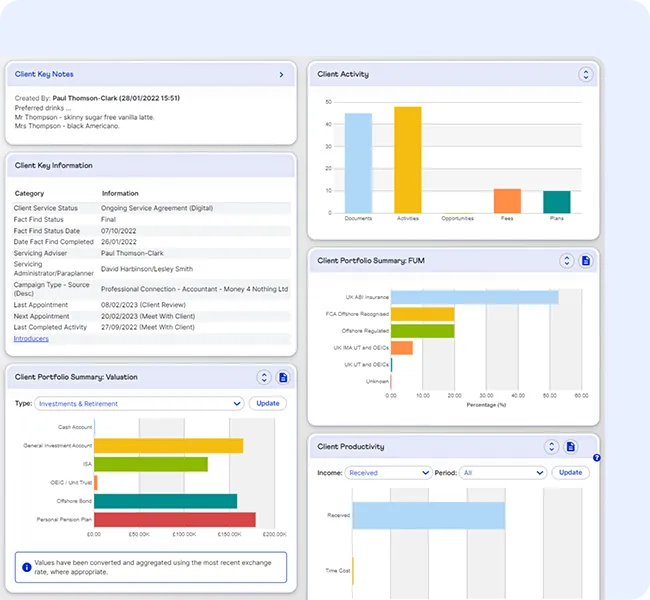Collapse the Client Productivity panel
Viewport: 650px width, 600px height.
point(551,447)
